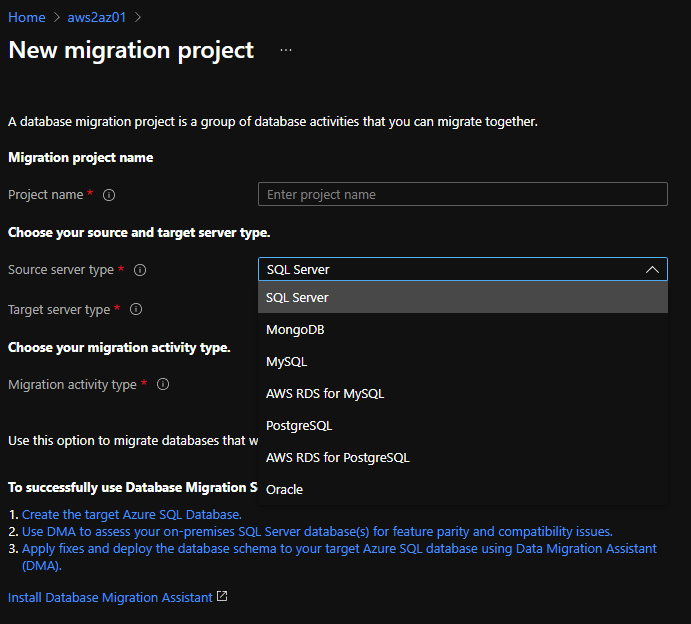
Task: Choose PostgreSQL from the source list
Action: pos(298,426)
